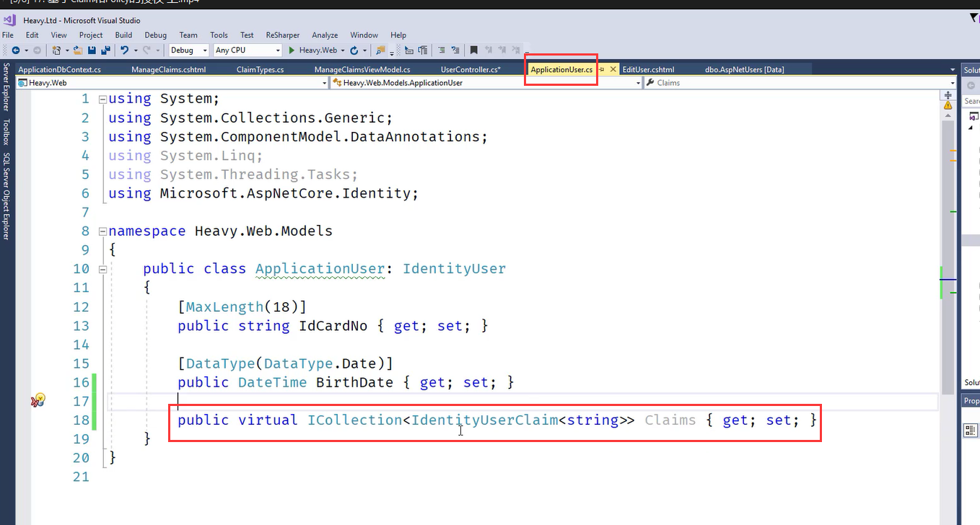980x525 pixels.
Task: Open the Team menu
Action: click(188, 35)
